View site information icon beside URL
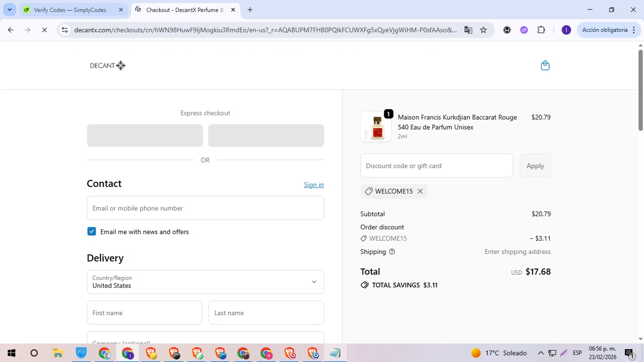644x362 pixels. click(x=65, y=30)
